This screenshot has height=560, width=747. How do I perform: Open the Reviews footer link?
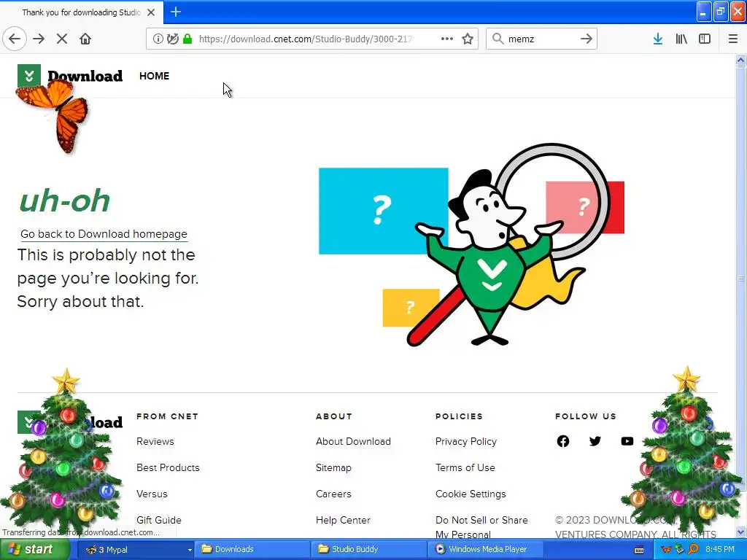(x=155, y=441)
